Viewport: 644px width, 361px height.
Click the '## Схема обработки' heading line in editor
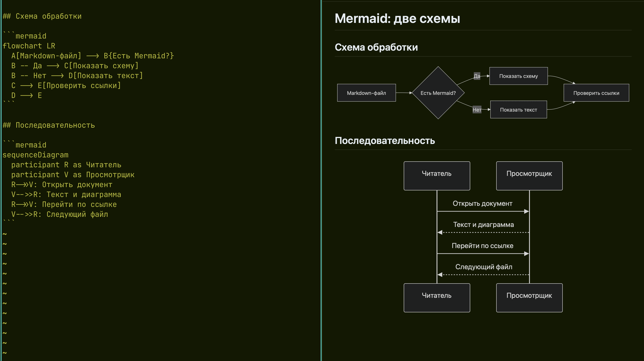(42, 16)
